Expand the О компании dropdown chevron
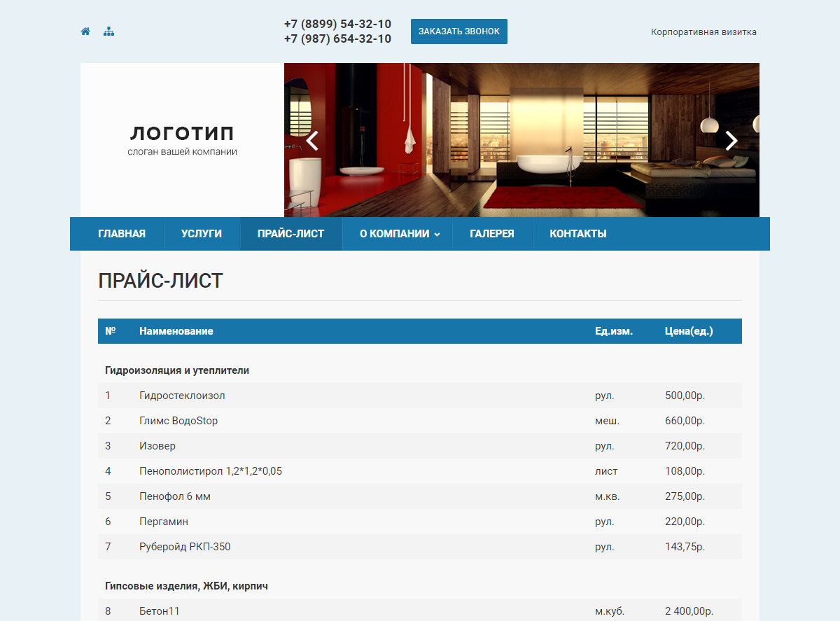 [437, 235]
